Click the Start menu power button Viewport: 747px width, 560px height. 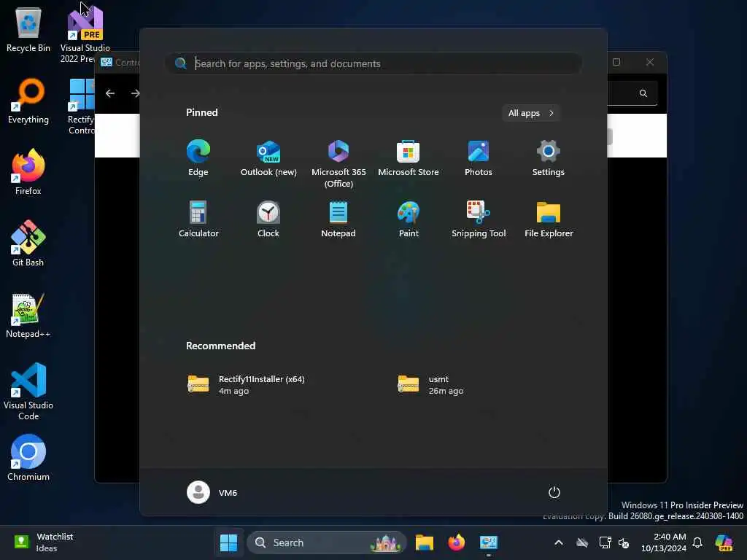pyautogui.click(x=554, y=492)
